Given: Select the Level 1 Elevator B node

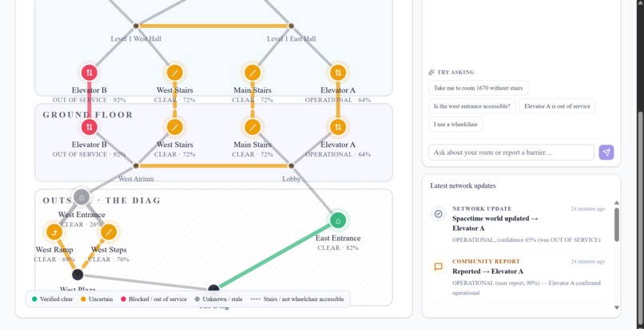Looking at the screenshot, I should (89, 73).
